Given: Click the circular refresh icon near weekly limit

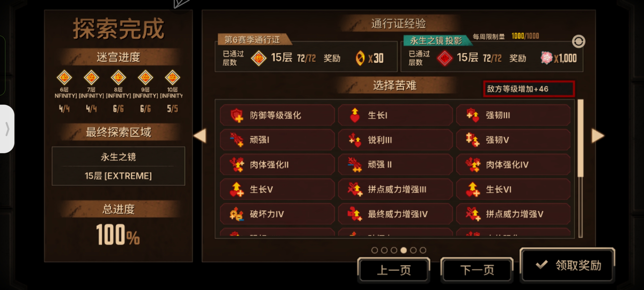Looking at the screenshot, I should pyautogui.click(x=578, y=42).
